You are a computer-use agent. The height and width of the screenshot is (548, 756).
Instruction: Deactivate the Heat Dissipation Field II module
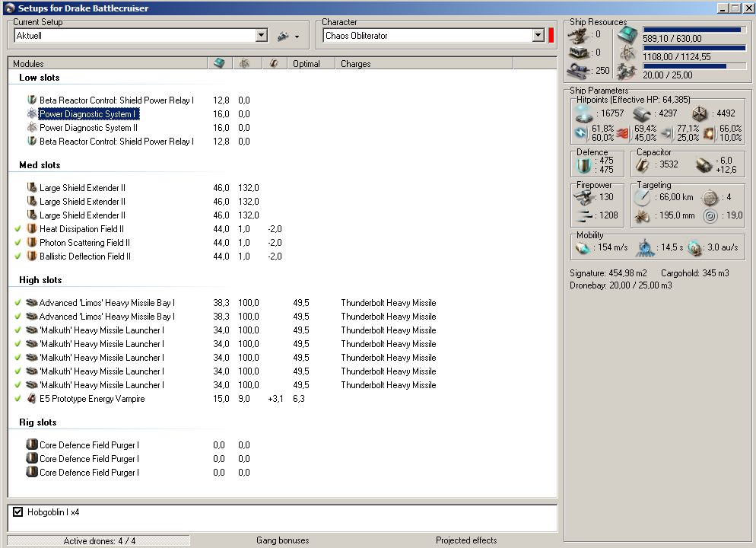tap(17, 229)
